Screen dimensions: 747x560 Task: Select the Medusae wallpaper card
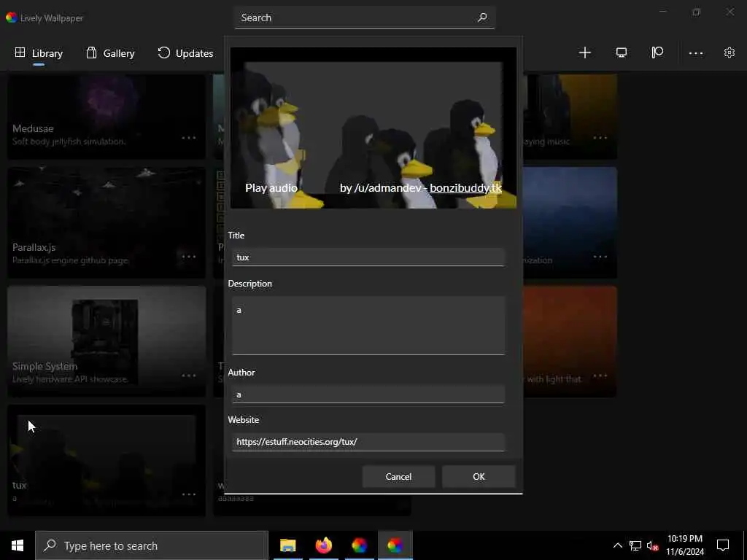[107, 116]
